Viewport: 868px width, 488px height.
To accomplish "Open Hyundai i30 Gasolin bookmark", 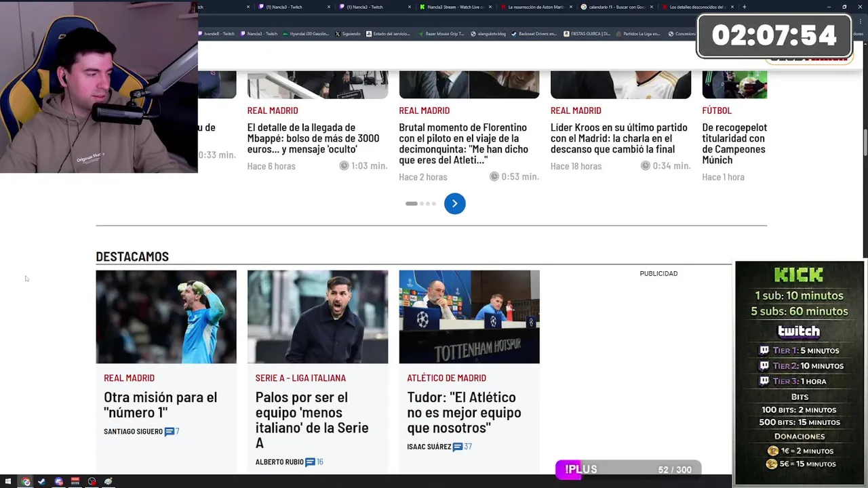I will [x=306, y=33].
